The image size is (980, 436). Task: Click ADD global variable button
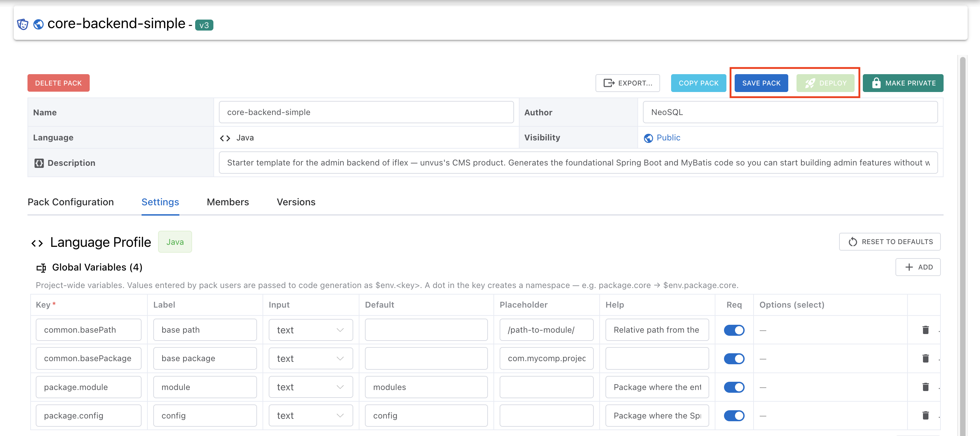tap(917, 267)
